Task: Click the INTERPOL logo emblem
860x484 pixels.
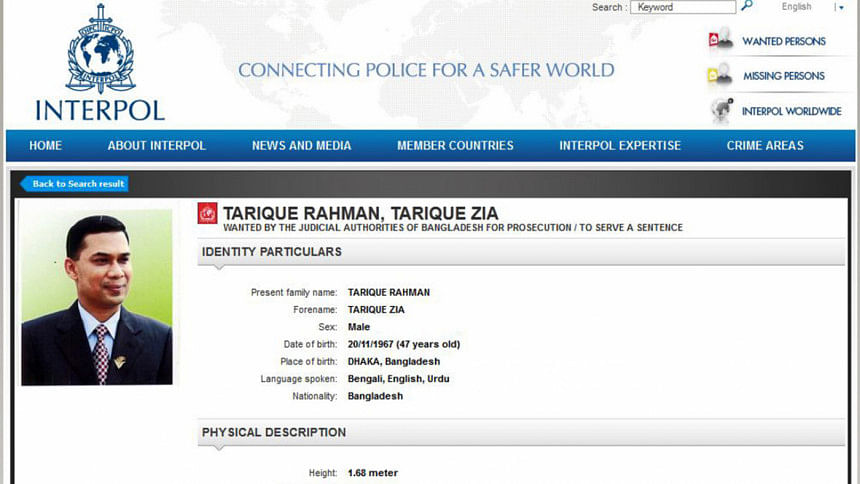Action: (100, 50)
